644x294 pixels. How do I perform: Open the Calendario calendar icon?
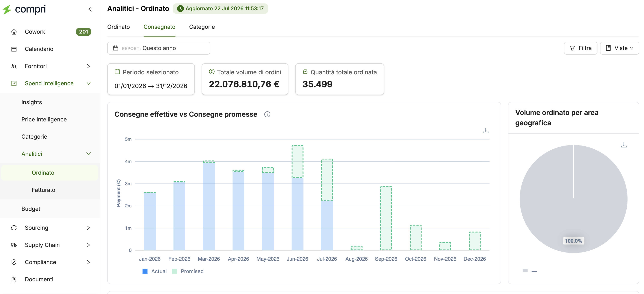coord(14,49)
